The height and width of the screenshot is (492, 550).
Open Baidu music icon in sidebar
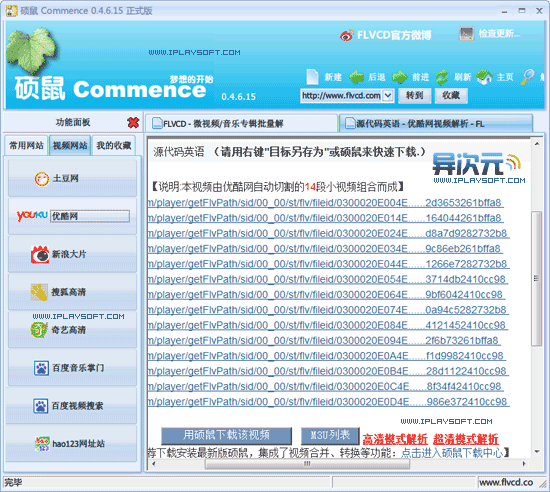coord(41,368)
